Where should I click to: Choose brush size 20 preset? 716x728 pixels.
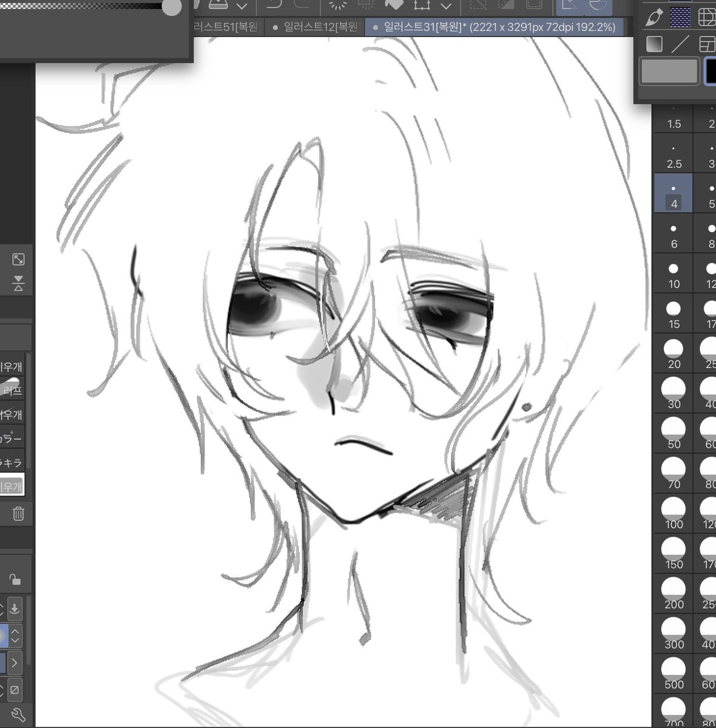point(674,354)
